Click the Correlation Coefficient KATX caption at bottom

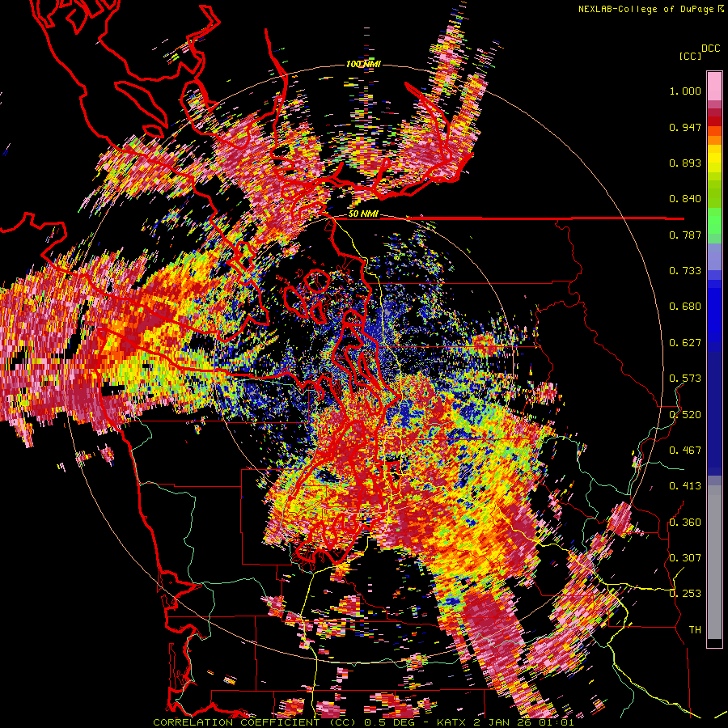363,722
